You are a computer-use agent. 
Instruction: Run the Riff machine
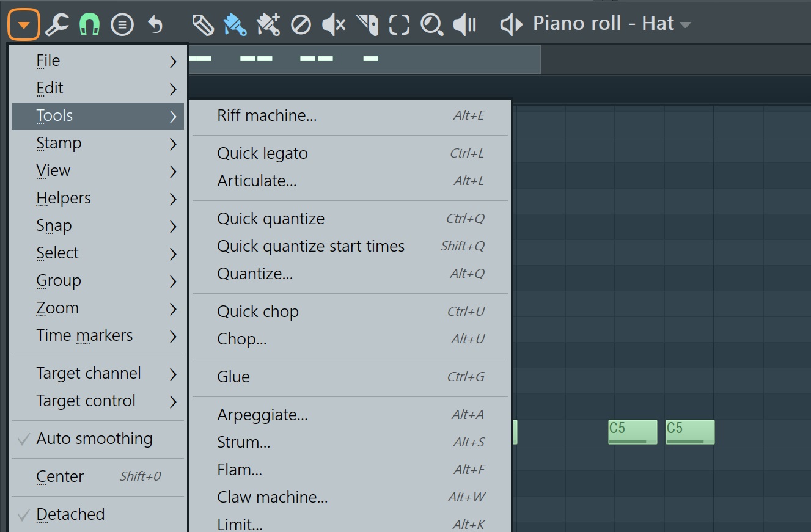click(267, 116)
